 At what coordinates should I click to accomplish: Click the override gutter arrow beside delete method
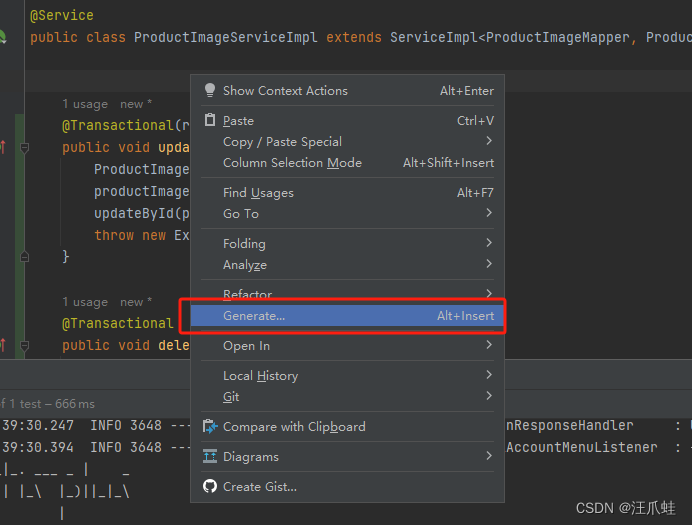coord(3,345)
